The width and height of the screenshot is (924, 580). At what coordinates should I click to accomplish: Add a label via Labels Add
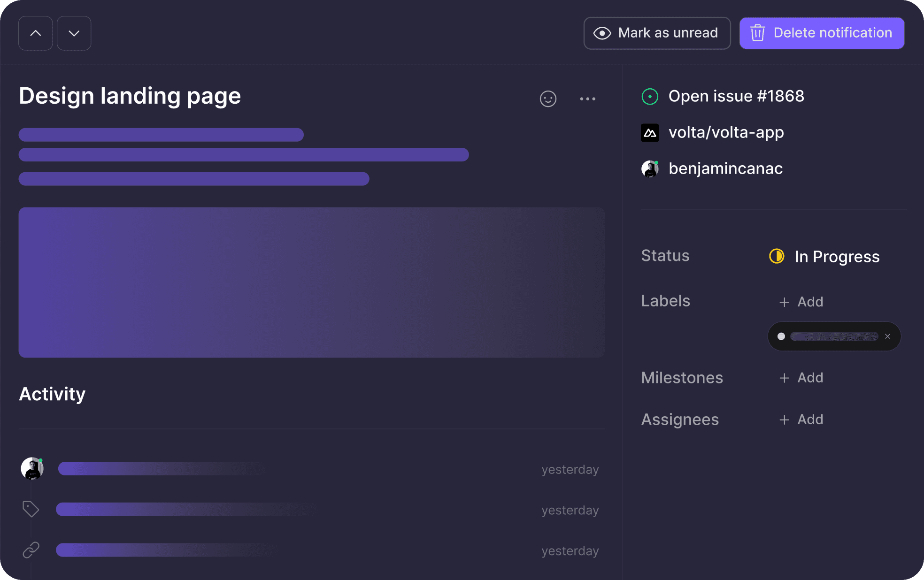801,302
